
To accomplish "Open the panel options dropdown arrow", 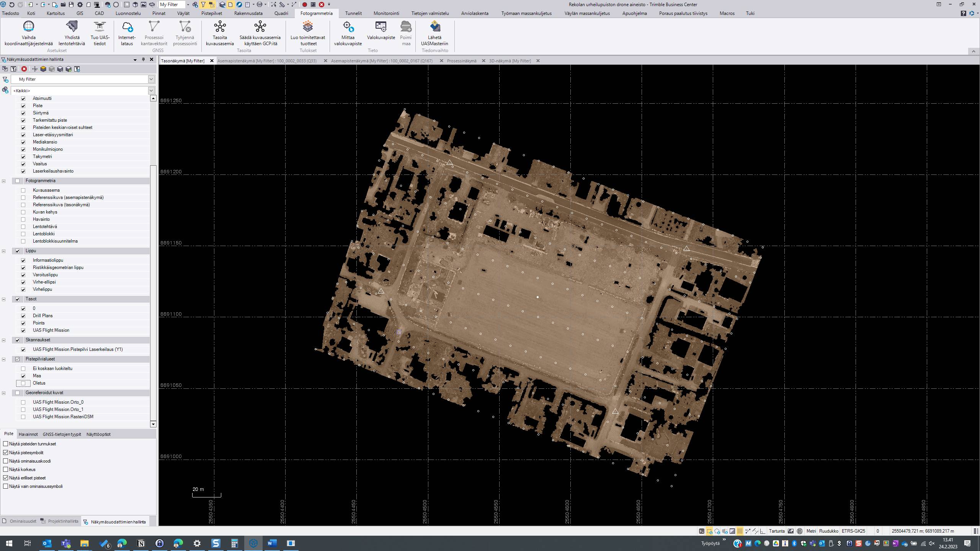I will [135, 59].
